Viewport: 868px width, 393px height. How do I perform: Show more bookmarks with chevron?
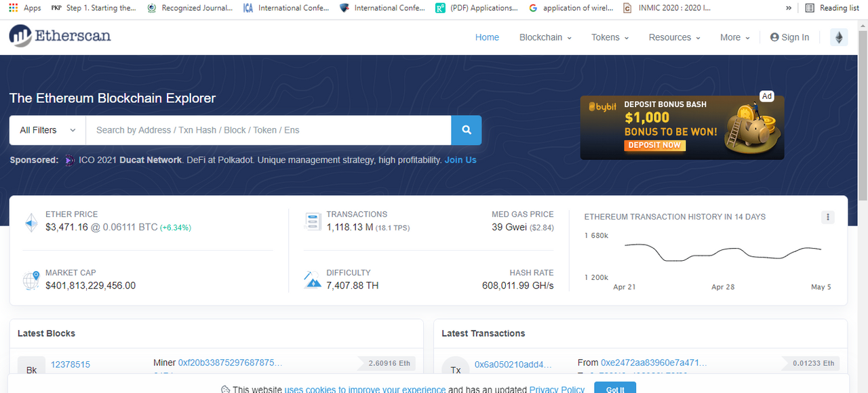(789, 8)
